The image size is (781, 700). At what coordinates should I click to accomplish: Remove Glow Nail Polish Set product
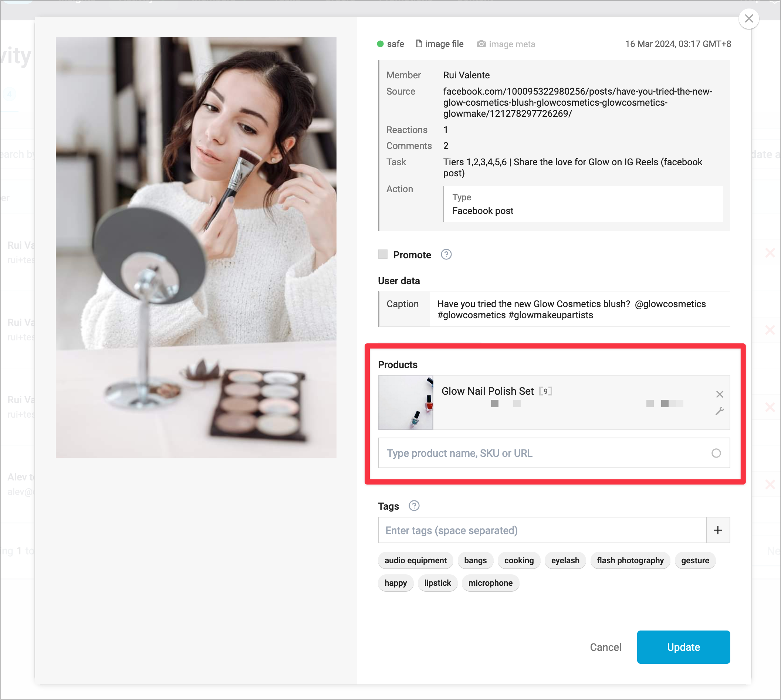point(720,394)
